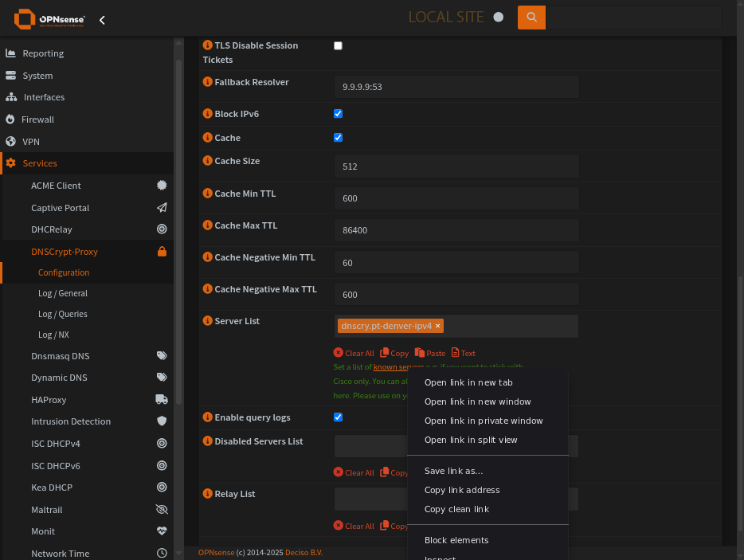
Task: Clear All under Relay List
Action: [x=354, y=526]
